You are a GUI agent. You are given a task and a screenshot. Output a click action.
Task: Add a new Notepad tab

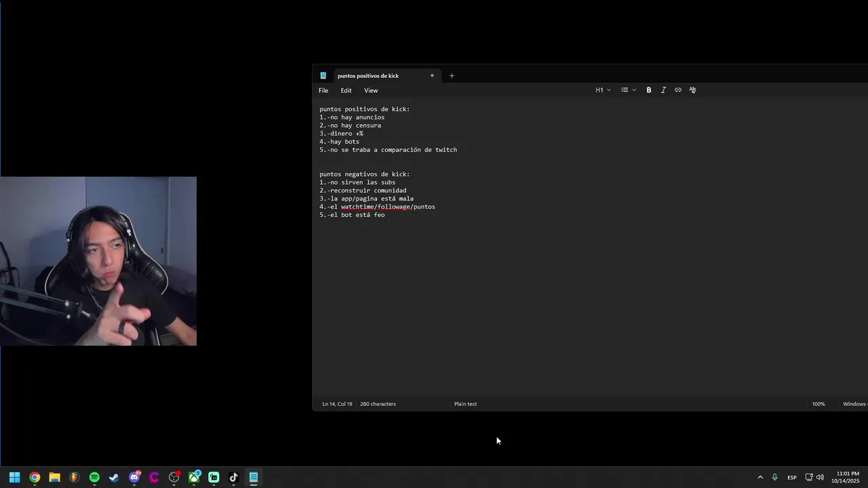452,76
